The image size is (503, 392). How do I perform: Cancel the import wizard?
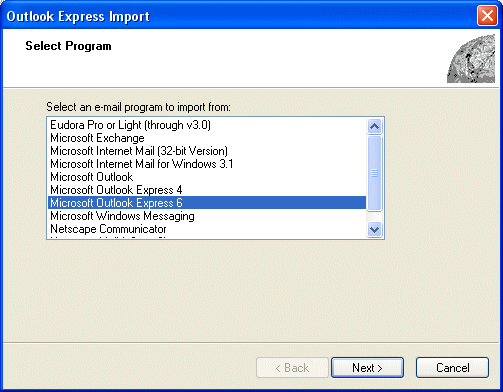[x=452, y=368]
